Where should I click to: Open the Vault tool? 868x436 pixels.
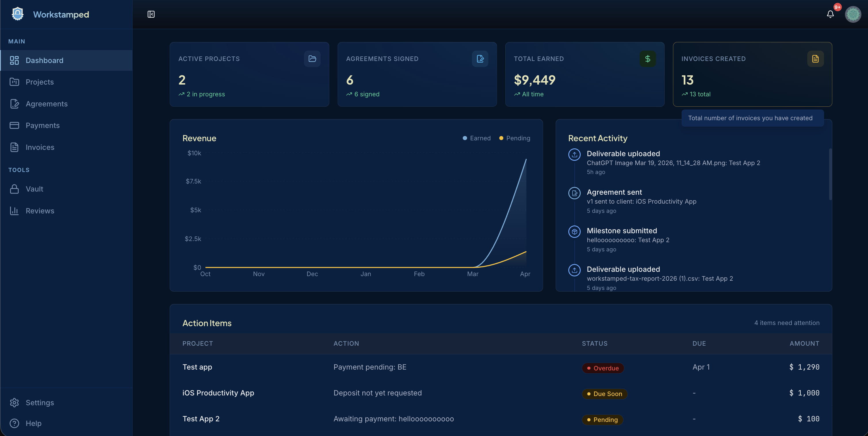pos(35,189)
